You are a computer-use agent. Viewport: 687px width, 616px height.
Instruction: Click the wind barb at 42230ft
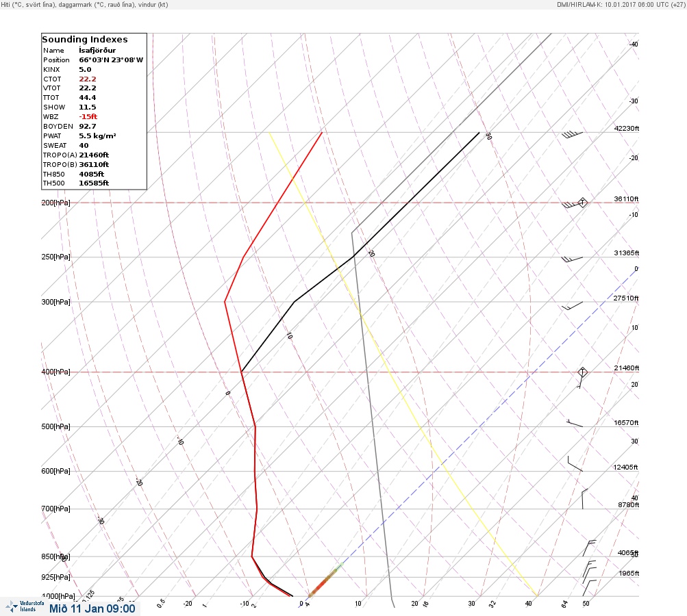click(572, 134)
